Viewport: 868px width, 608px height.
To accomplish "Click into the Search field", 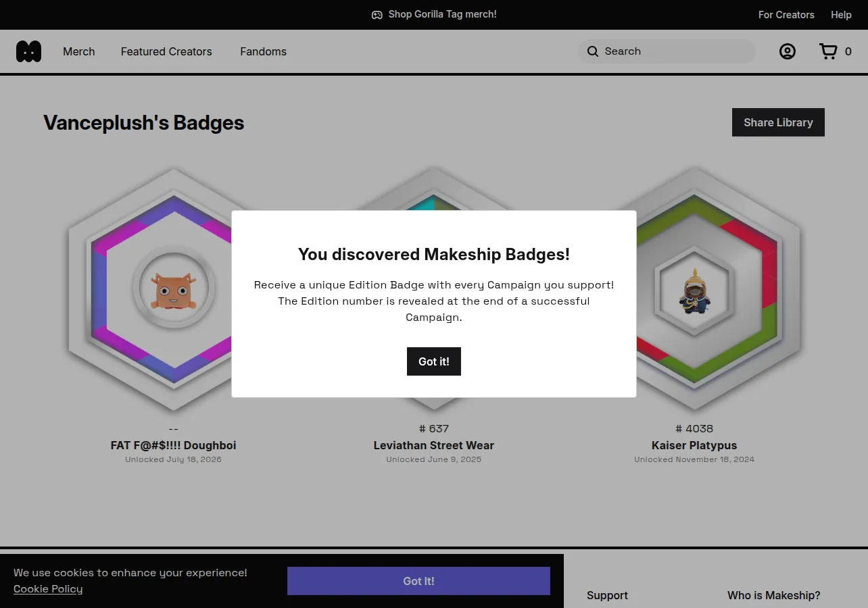I will 667,51.
